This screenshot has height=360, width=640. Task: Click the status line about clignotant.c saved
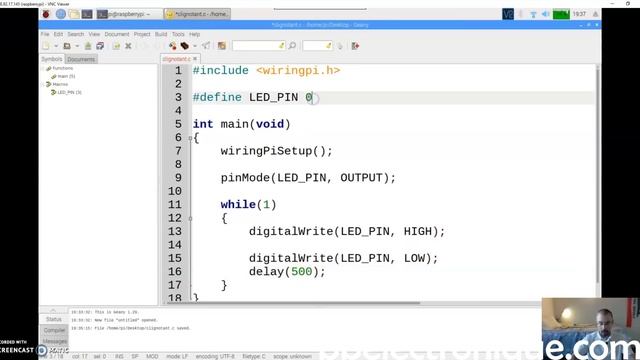(131, 328)
